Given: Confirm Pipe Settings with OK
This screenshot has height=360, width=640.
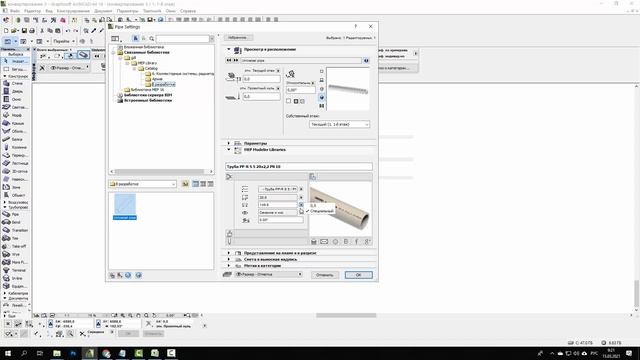Looking at the screenshot, I should [358, 275].
